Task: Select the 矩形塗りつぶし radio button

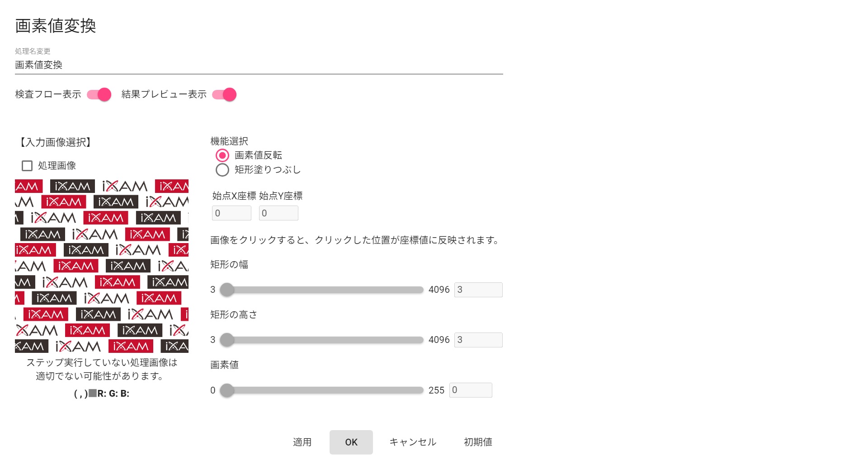Action: pyautogui.click(x=222, y=170)
